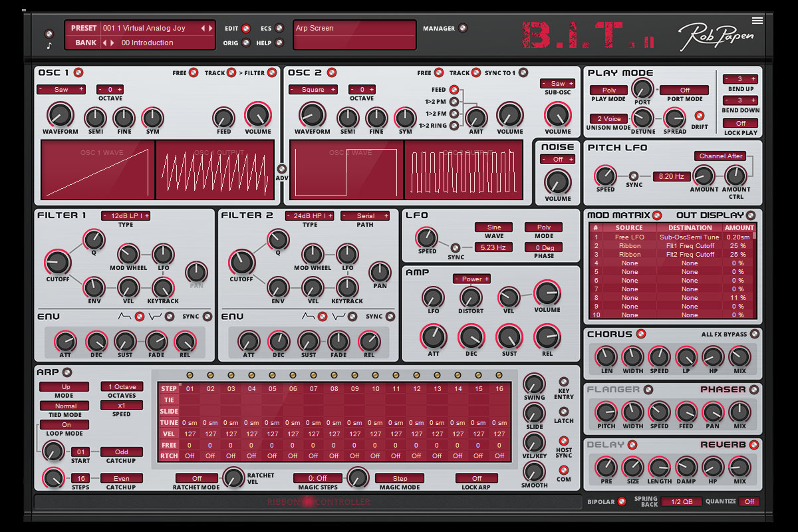798x532 pixels.
Task: Toggle the OSC 2 power button
Action: 331,72
